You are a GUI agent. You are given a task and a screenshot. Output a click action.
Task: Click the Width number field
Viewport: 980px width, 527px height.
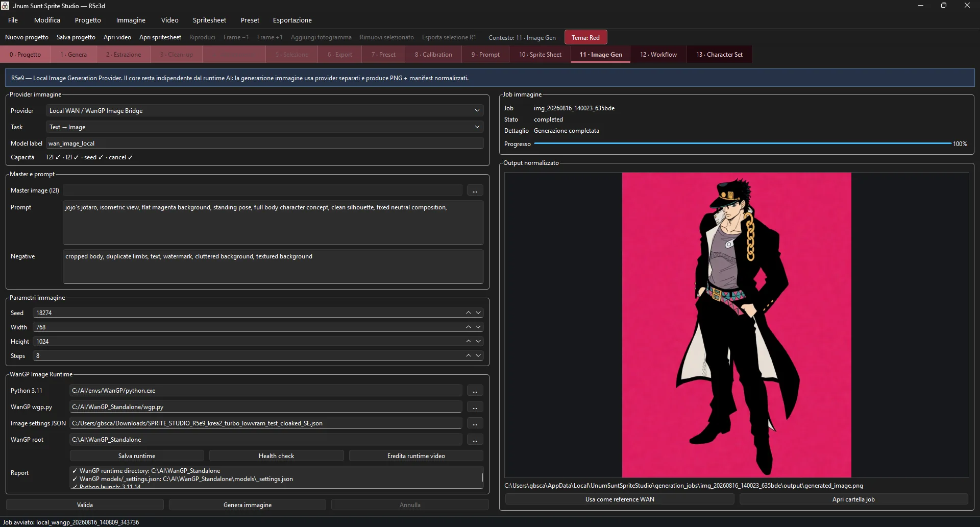coord(248,327)
